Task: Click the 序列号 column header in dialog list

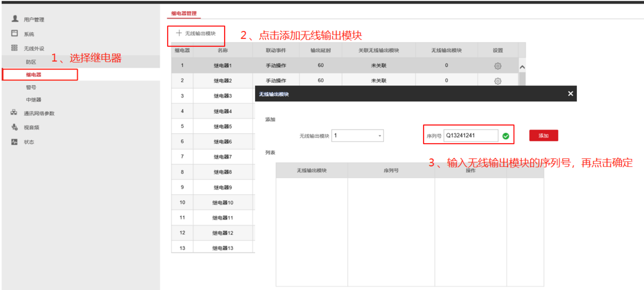Action: tap(391, 171)
